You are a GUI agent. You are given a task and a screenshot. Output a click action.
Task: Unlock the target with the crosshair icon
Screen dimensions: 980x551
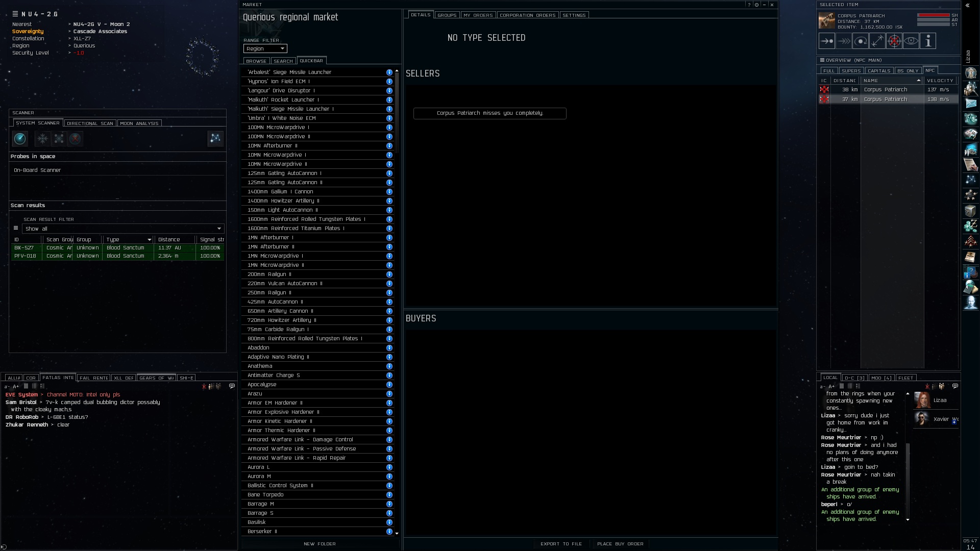(894, 41)
